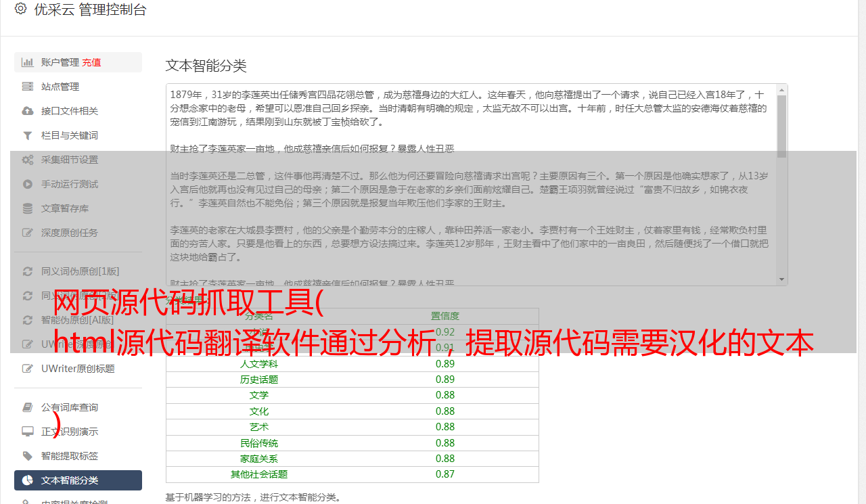Click the 0.88 value in 家庭关系 row
This screenshot has height=504, width=866.
445,459
